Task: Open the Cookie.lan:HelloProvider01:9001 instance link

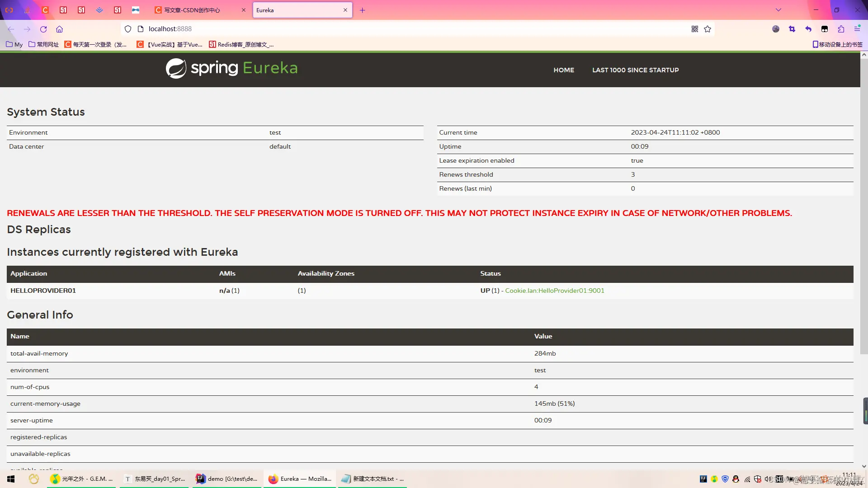Action: pos(554,291)
